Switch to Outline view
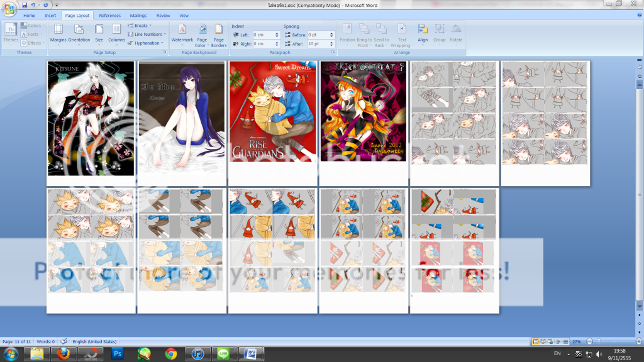 558,341
